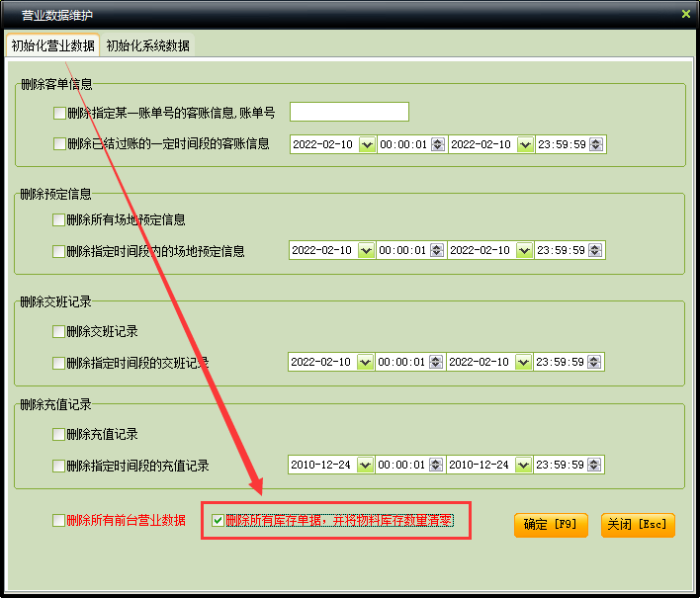
Task: Click start date 2022-02-10 in 客账信息 row
Action: pos(322,144)
